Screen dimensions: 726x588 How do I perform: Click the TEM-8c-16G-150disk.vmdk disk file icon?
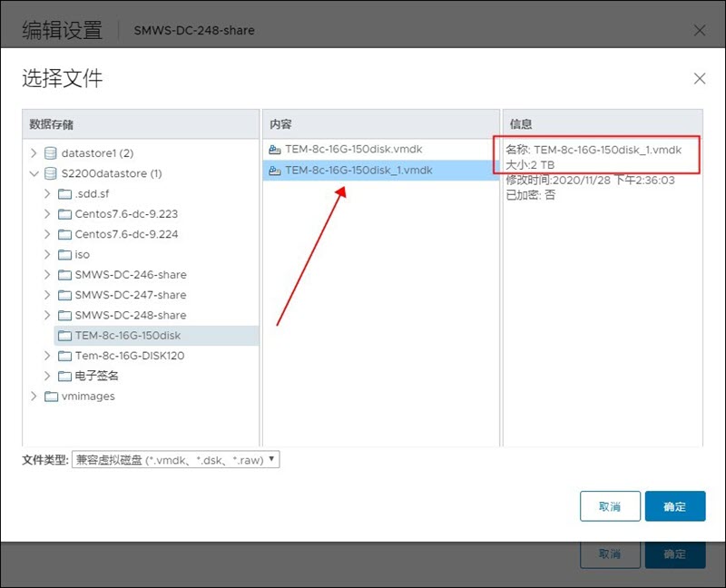275,150
